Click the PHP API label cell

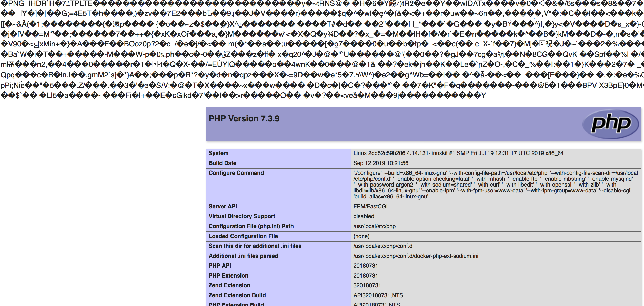click(x=220, y=266)
